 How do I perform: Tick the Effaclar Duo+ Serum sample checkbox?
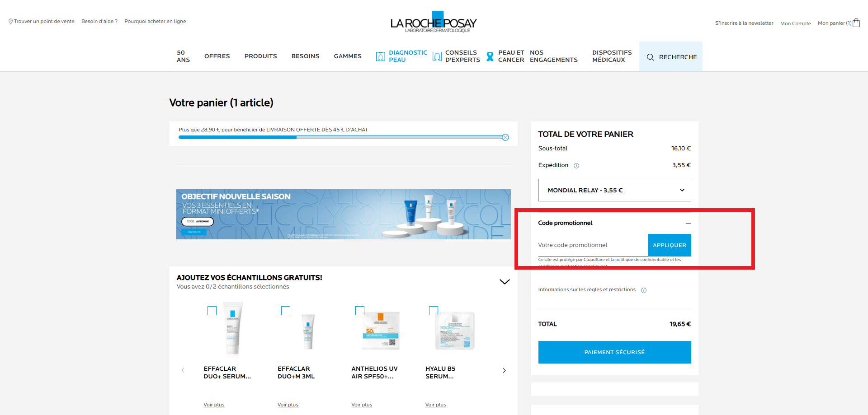pos(212,311)
